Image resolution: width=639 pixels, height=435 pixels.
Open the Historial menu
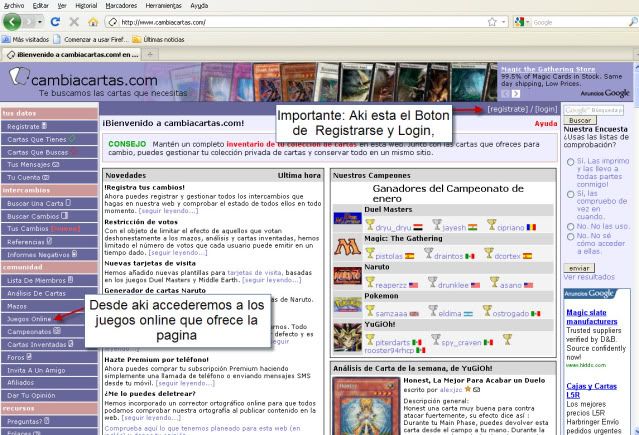point(86,6)
